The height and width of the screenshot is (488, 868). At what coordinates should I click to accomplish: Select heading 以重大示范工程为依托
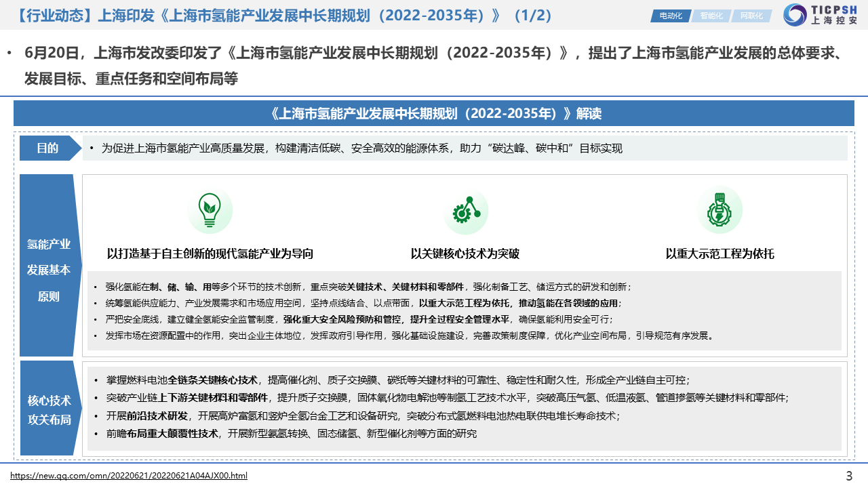719,254
